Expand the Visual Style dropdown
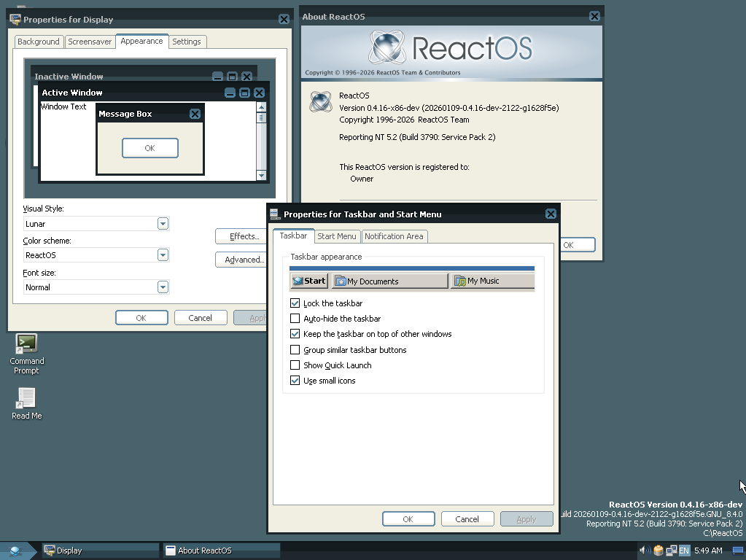The width and height of the screenshot is (746, 560). click(163, 224)
